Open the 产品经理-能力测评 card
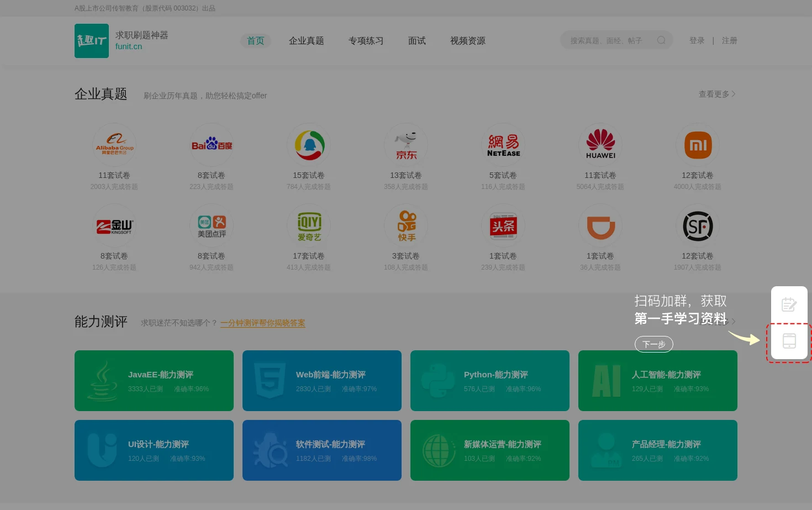812x510 pixels. [x=658, y=450]
